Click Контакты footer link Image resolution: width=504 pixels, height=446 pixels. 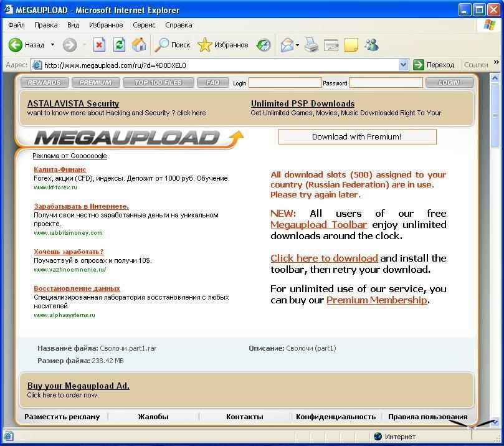(x=245, y=417)
